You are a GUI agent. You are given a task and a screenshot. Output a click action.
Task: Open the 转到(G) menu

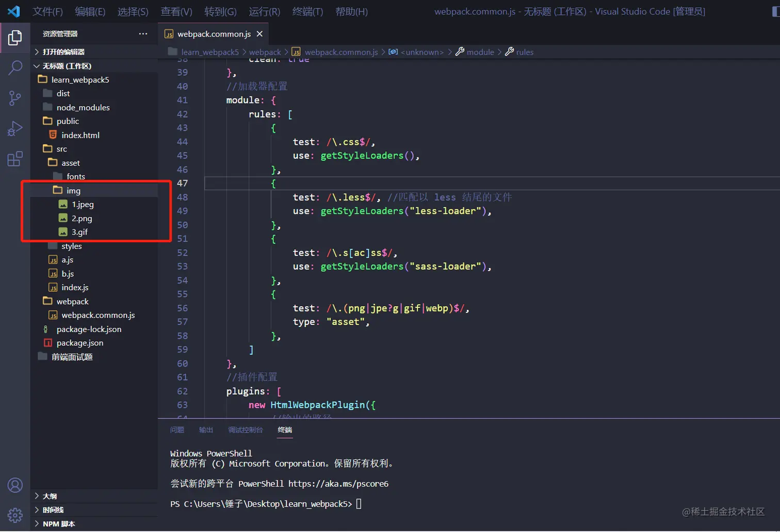(x=220, y=11)
